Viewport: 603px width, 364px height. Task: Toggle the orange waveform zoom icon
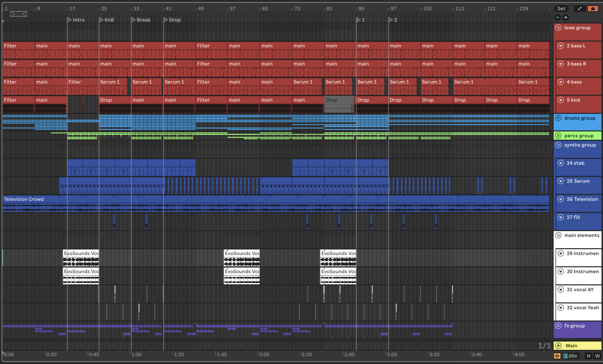(x=557, y=356)
